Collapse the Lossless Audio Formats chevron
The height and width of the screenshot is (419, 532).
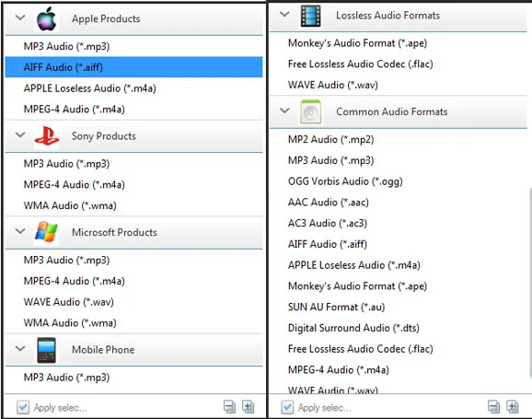click(284, 14)
